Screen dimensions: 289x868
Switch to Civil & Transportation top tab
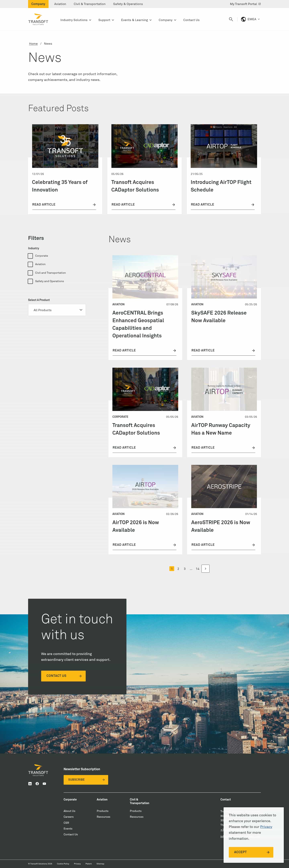point(90,4)
